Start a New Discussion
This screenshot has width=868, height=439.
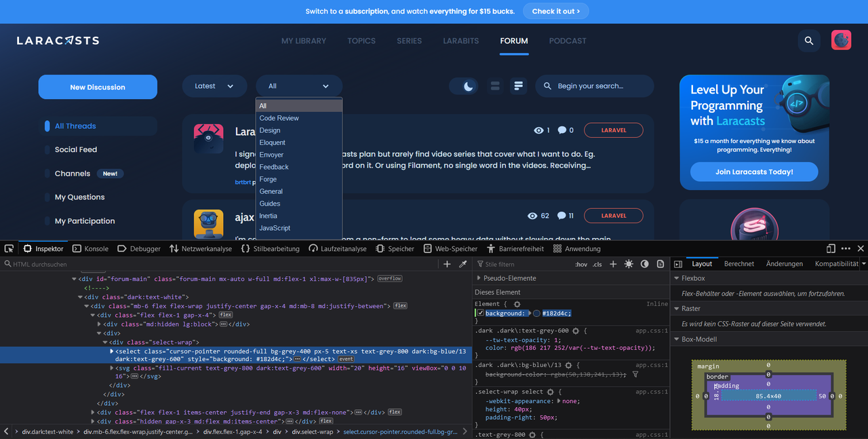pos(98,87)
